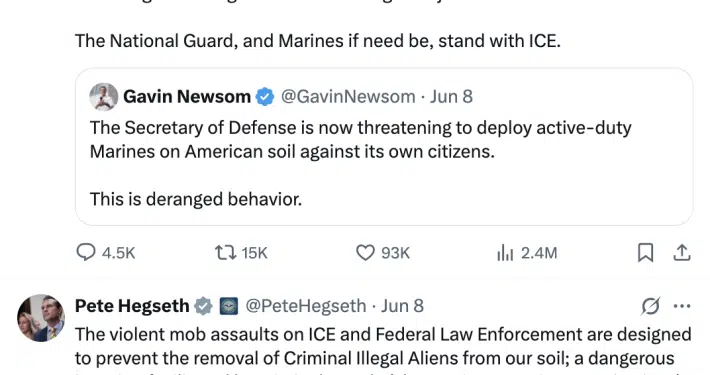Bookmark this tweet
This screenshot has width=710, height=375.
645,253
